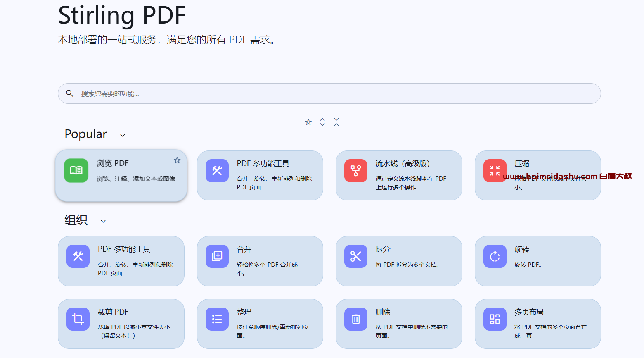Expand all sections with the expand arrows

tap(322, 122)
